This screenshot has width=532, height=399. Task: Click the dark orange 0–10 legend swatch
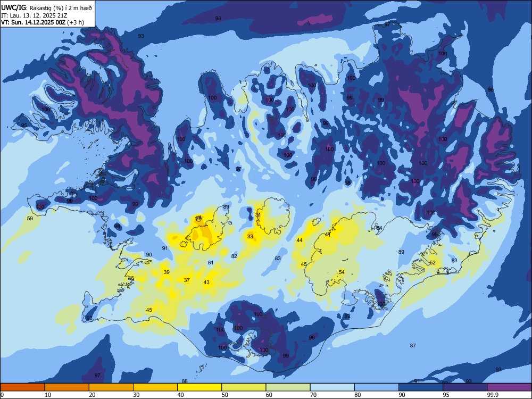click(x=22, y=387)
